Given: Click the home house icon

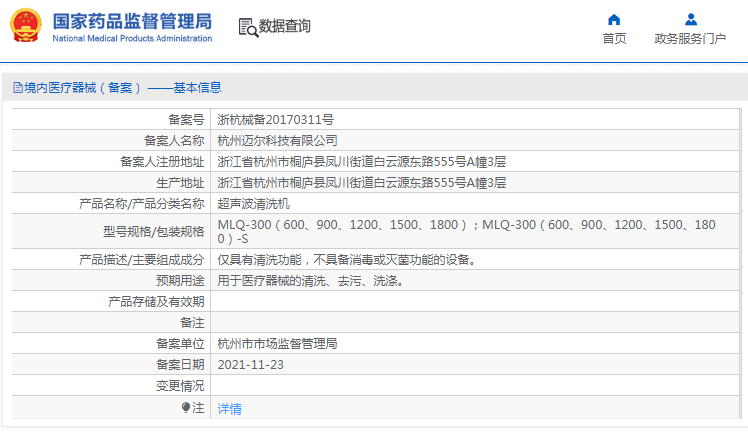Looking at the screenshot, I should point(614,20).
